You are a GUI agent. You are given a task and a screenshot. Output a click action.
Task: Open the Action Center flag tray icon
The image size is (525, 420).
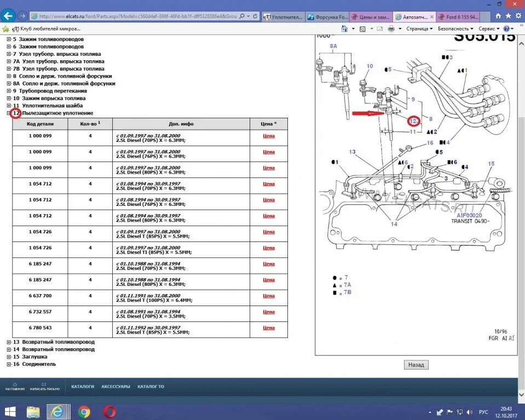(x=449, y=412)
